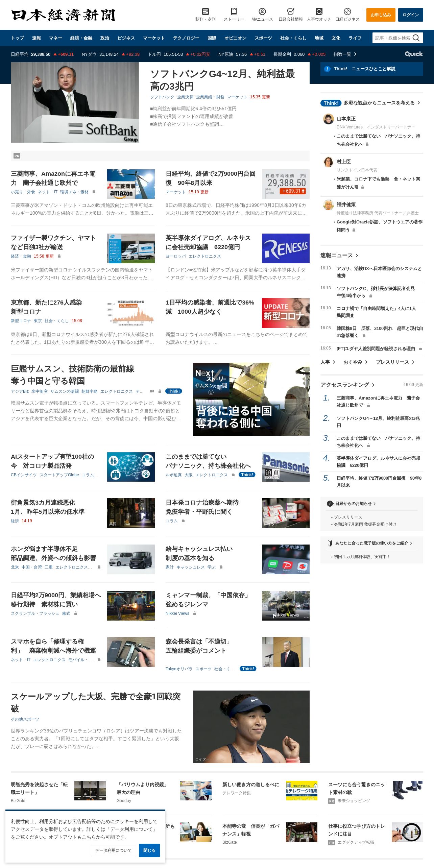This screenshot has width=434, height=868.
Task: Expand 速報ニュース section arrow
Action: (357, 256)
